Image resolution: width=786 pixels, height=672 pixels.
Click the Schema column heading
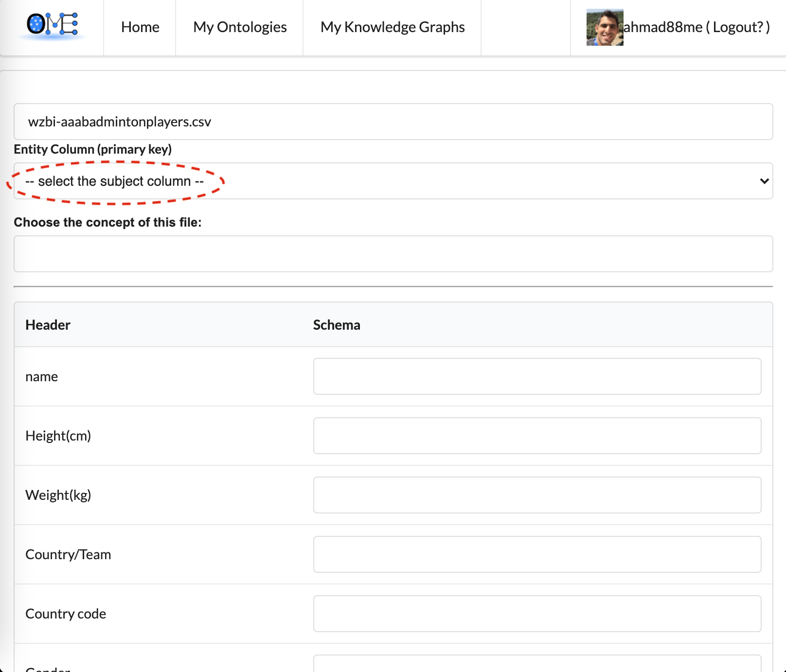click(337, 325)
